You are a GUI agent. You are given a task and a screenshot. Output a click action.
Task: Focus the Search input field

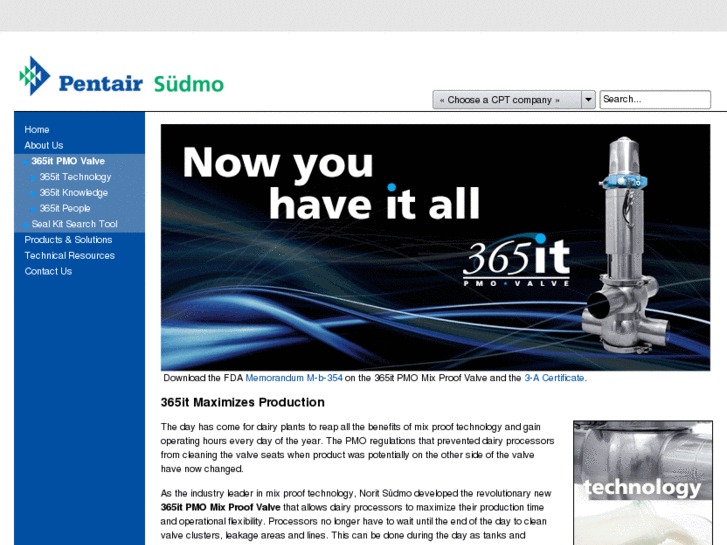655,99
